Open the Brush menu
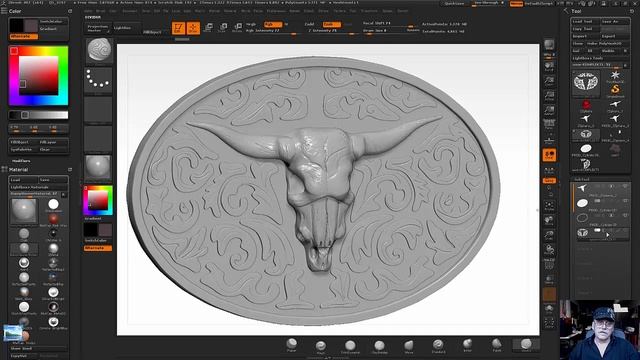 coord(100,11)
